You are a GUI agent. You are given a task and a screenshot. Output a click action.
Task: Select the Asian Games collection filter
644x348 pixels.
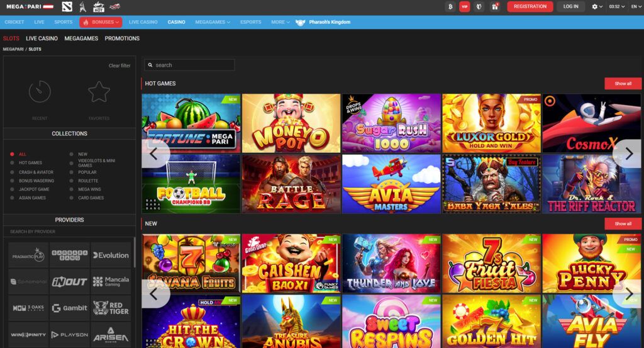point(28,198)
